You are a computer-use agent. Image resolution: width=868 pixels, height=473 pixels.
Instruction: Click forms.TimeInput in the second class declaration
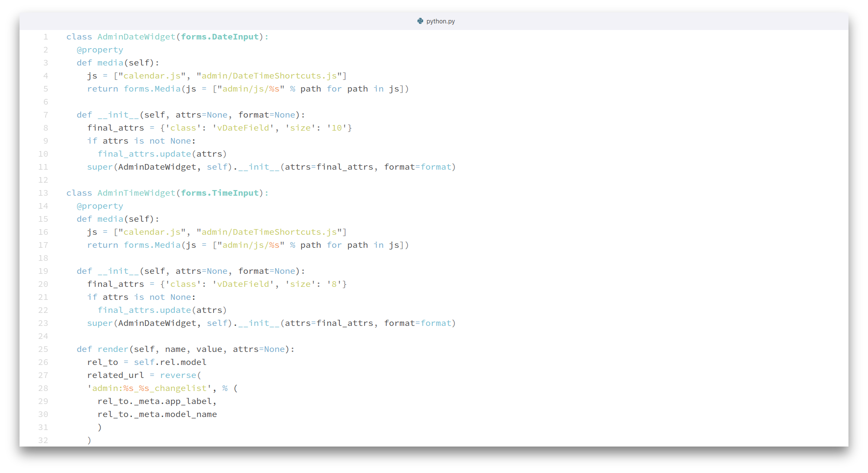click(x=220, y=193)
